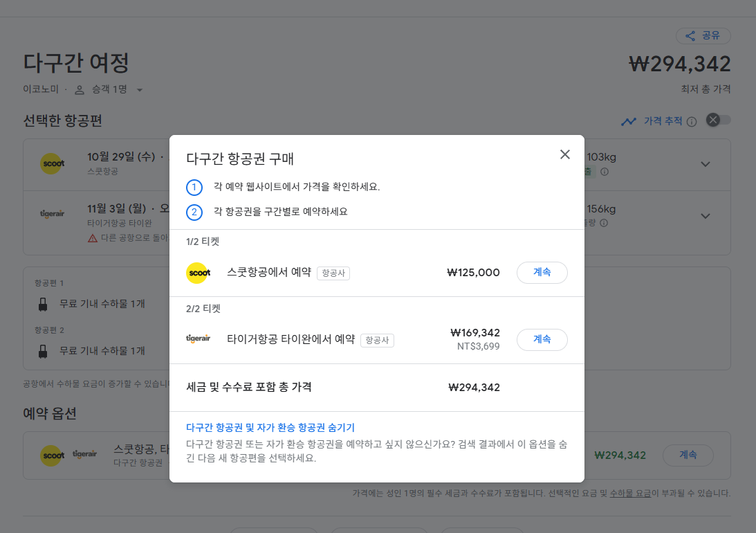Click the 1/2 티켓 label
This screenshot has width=756, height=533.
pos(203,242)
